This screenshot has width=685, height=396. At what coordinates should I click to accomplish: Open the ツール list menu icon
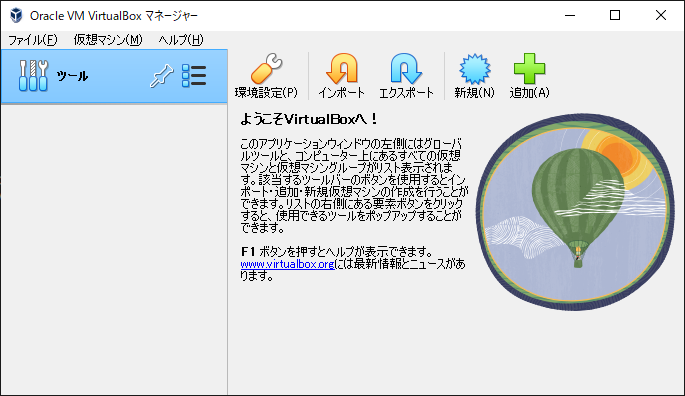(x=194, y=76)
